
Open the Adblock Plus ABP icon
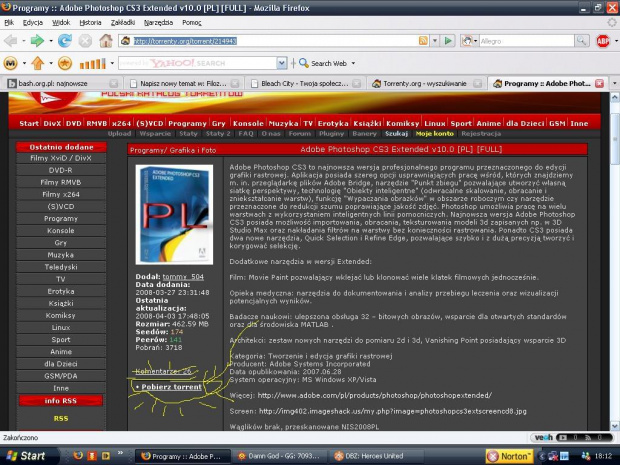click(603, 41)
